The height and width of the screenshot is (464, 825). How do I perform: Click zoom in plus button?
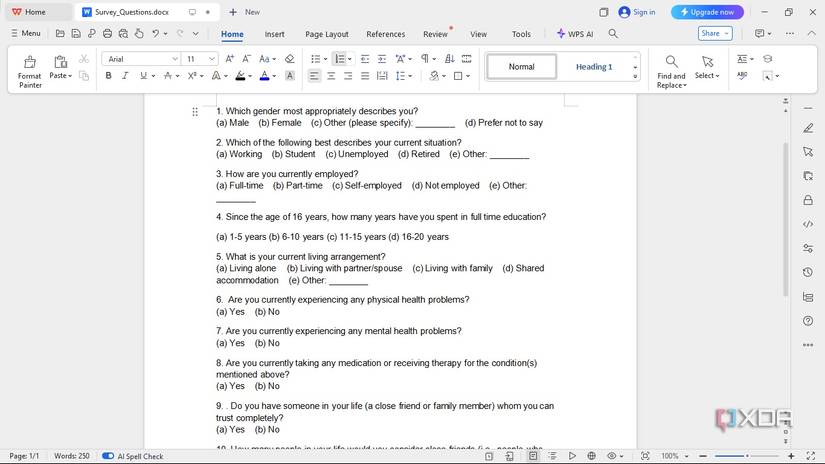click(791, 456)
